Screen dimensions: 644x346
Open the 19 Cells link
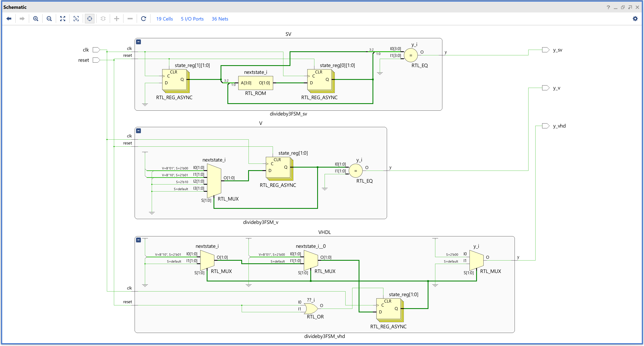[x=164, y=19]
